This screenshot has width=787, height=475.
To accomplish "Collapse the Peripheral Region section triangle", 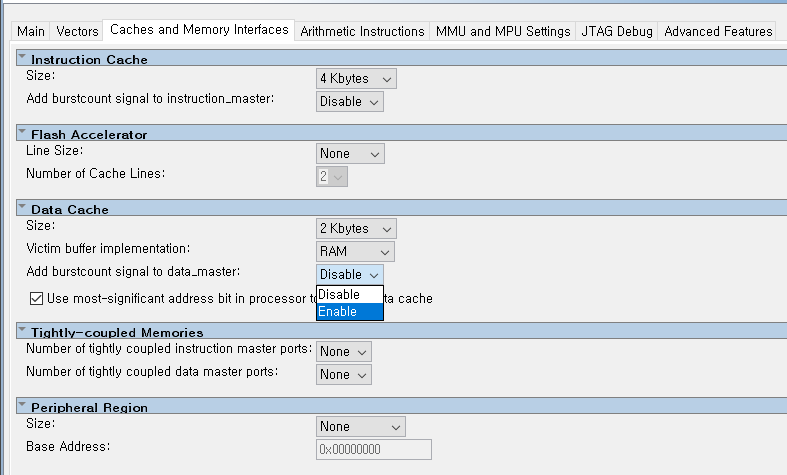I will [22, 405].
